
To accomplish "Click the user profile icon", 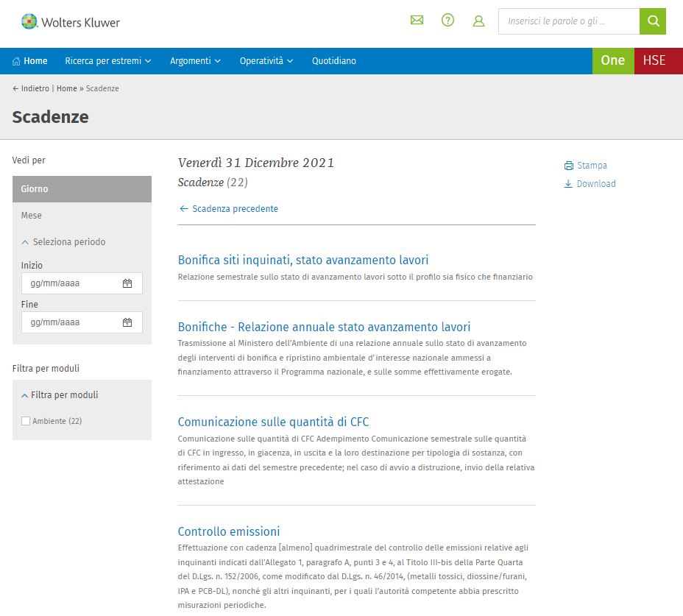I will [478, 21].
